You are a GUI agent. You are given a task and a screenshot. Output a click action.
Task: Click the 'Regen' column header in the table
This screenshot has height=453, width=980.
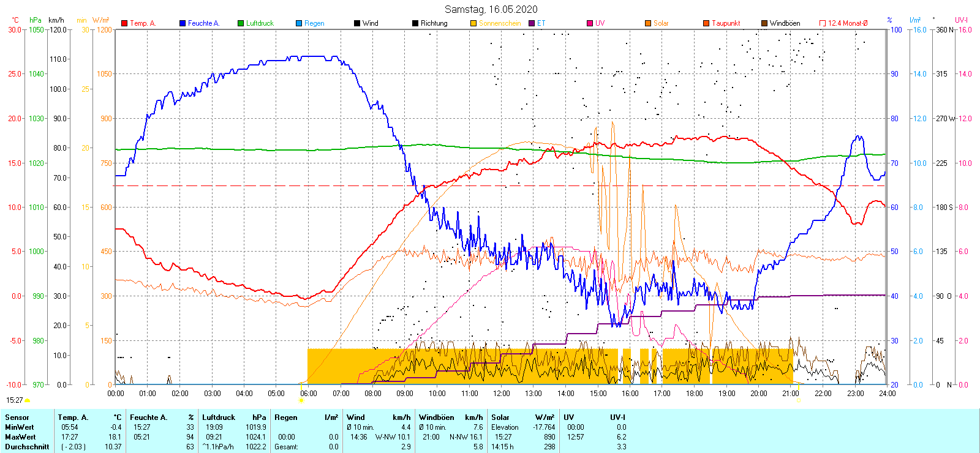(286, 417)
